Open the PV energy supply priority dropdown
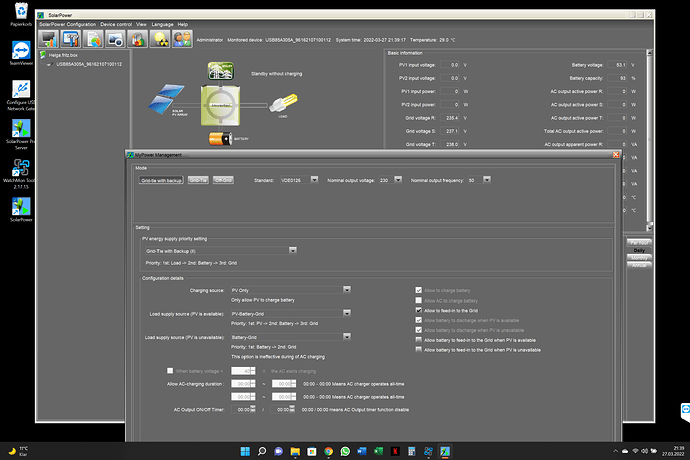Viewport: 690px width, 460px height. 293,250
